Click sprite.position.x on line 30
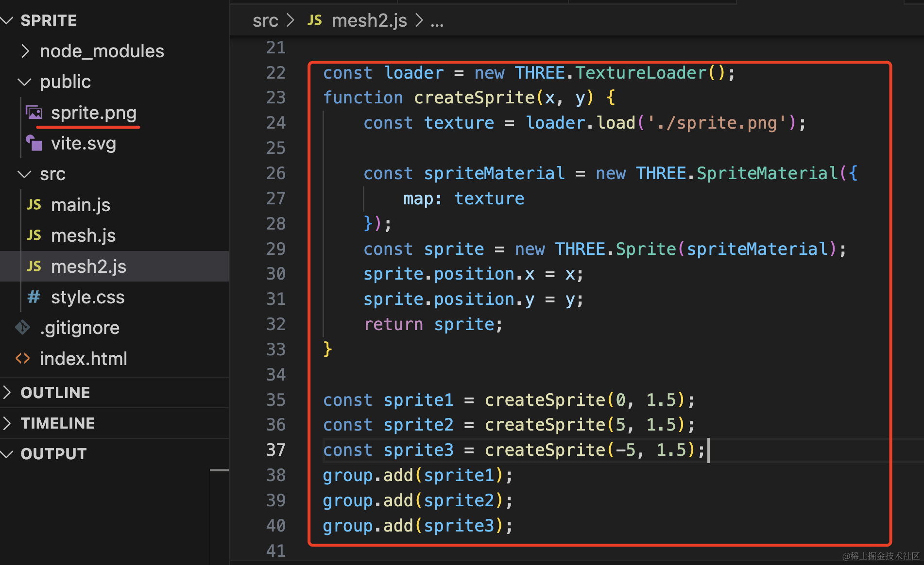The height and width of the screenshot is (565, 924). [449, 274]
